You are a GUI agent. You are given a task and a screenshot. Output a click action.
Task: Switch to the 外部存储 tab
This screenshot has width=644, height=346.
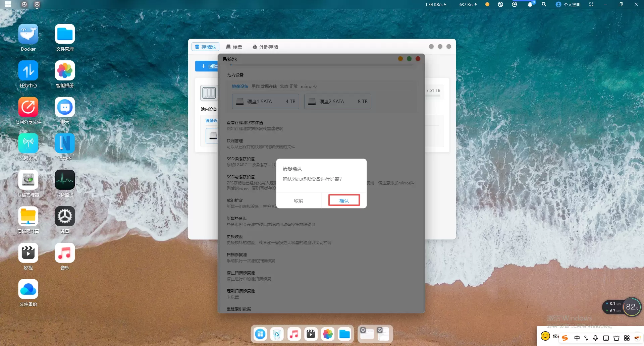pyautogui.click(x=265, y=47)
